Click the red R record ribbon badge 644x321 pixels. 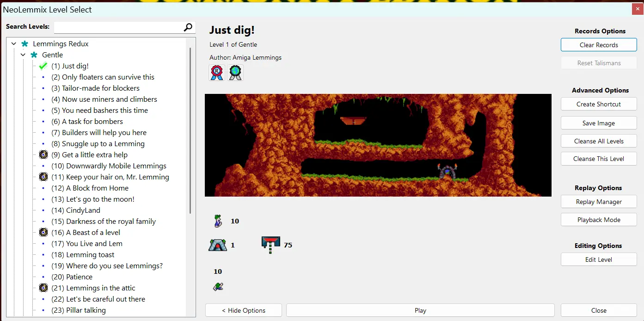click(x=217, y=72)
